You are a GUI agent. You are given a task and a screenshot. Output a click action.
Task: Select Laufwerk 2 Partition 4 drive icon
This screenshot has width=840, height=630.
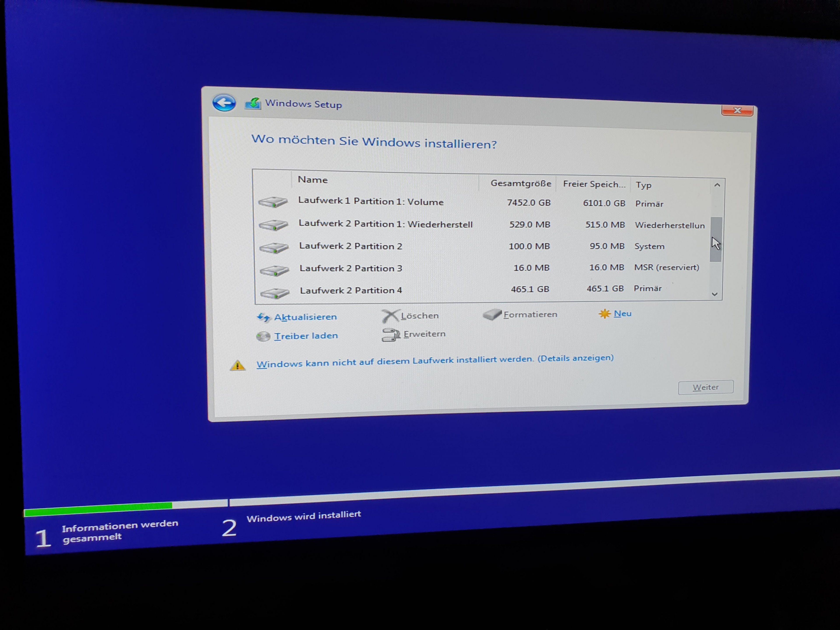[x=275, y=293]
